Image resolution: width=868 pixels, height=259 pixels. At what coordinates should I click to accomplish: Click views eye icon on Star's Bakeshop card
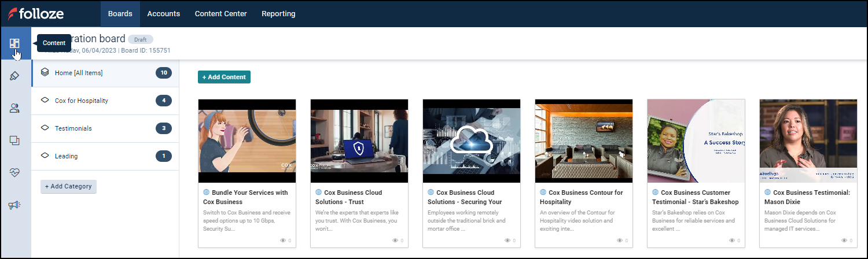click(732, 240)
